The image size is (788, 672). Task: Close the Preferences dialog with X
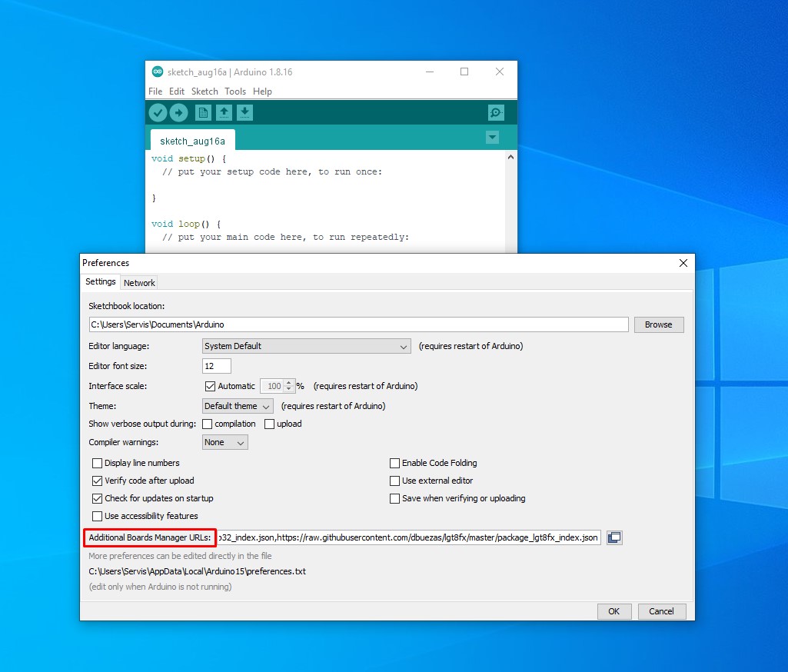[x=683, y=263]
